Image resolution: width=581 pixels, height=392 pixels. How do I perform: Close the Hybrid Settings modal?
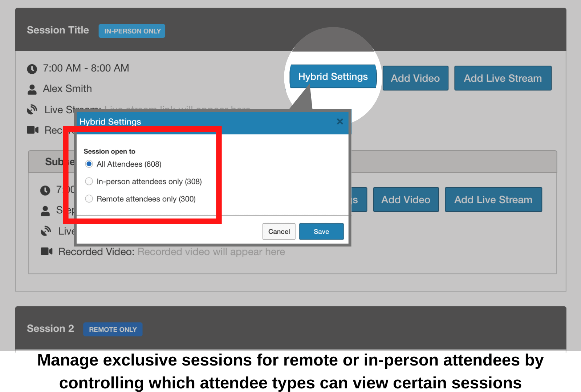(x=340, y=122)
